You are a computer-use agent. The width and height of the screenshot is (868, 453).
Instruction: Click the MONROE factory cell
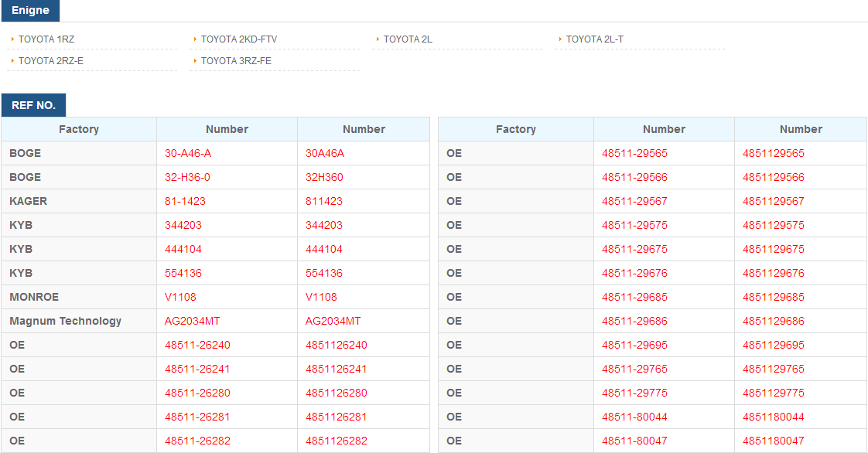click(79, 297)
